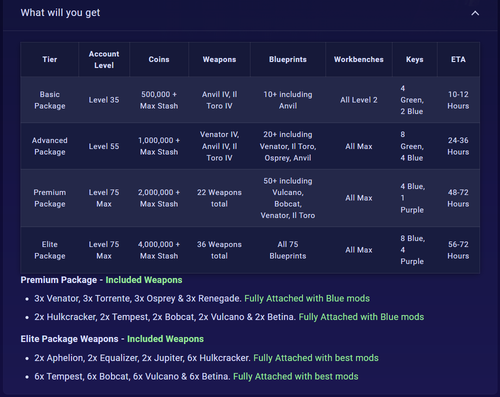The height and width of the screenshot is (397, 500).
Task: Collapse the 'What will you get' section chevron
Action: (x=475, y=13)
